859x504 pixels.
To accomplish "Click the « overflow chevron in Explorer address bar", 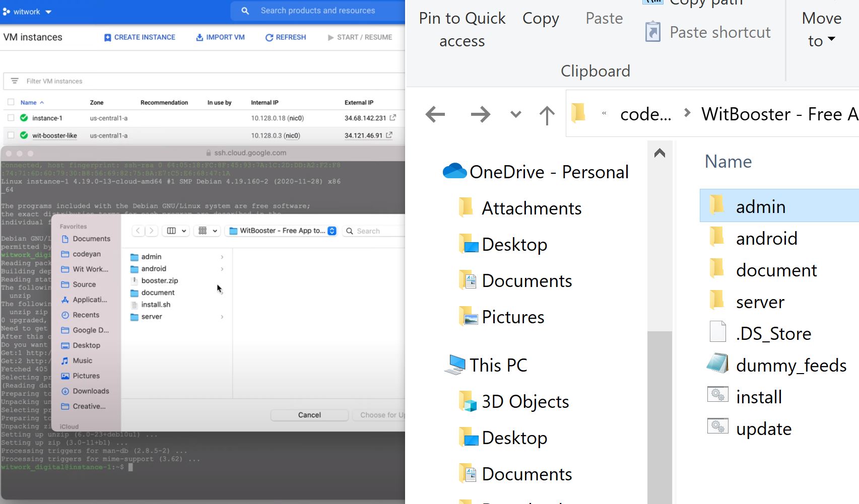I will pos(604,114).
